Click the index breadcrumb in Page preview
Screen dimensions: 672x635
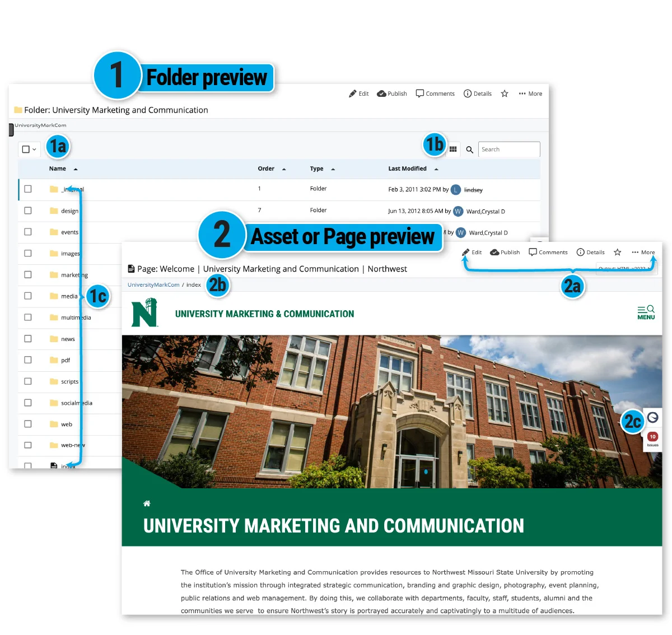click(194, 285)
